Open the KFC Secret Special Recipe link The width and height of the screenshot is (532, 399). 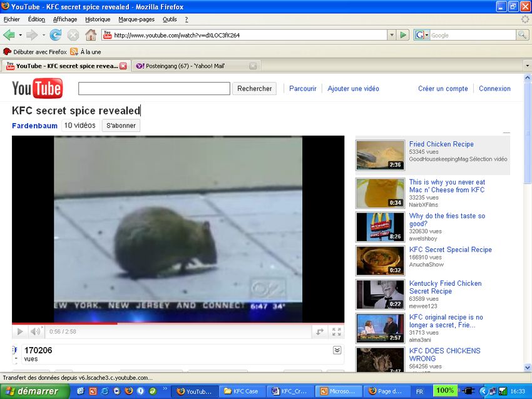[450, 250]
